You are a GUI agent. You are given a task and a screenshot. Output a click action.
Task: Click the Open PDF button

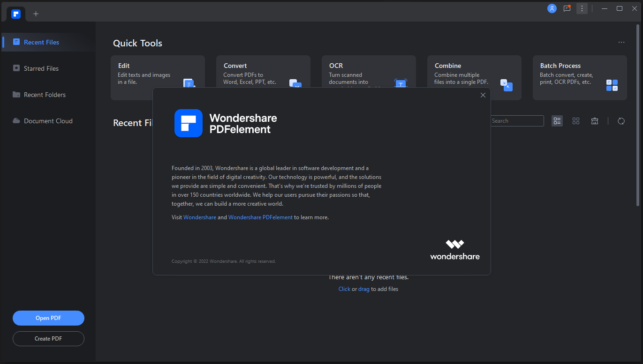pyautogui.click(x=48, y=318)
